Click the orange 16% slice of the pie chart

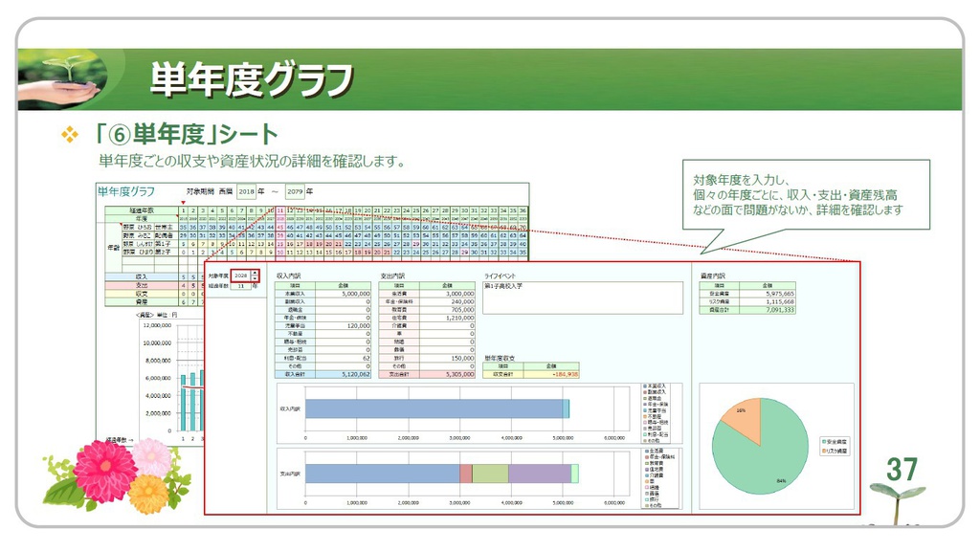(745, 419)
